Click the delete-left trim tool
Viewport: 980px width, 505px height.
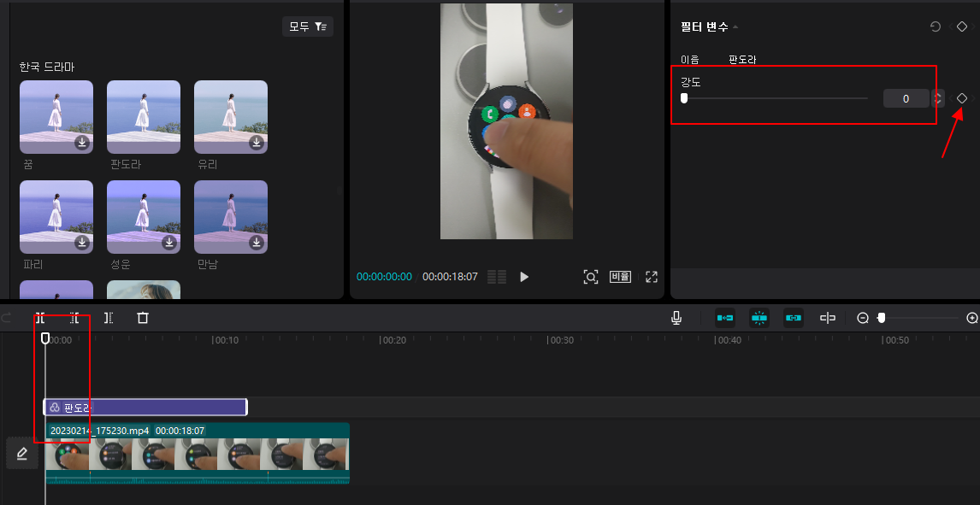click(74, 319)
